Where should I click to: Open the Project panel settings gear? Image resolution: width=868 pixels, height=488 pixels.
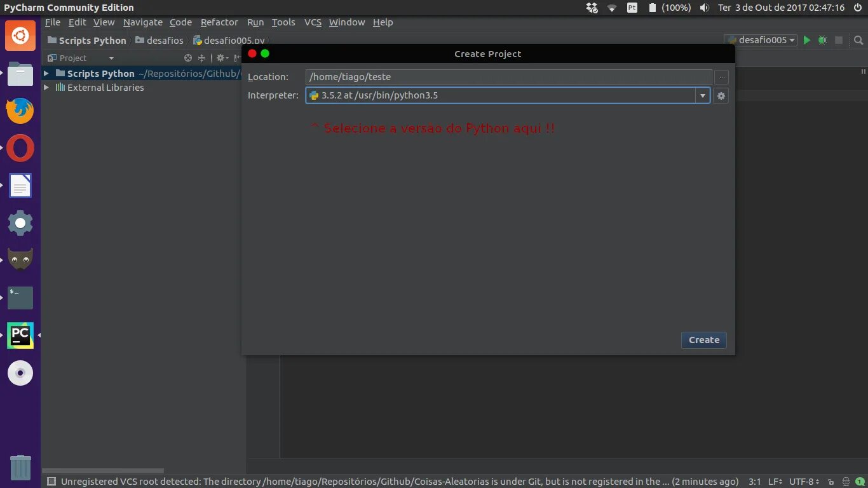point(221,58)
